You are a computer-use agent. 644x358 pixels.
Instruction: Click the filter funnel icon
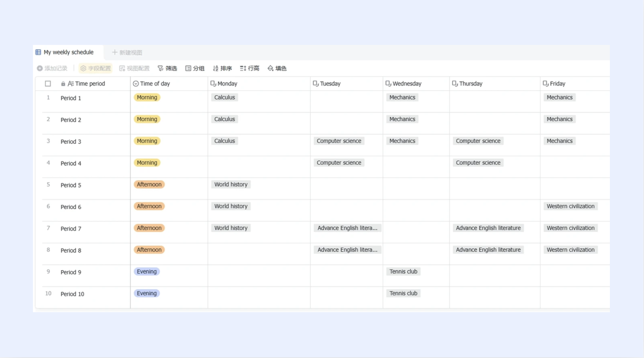click(x=160, y=68)
